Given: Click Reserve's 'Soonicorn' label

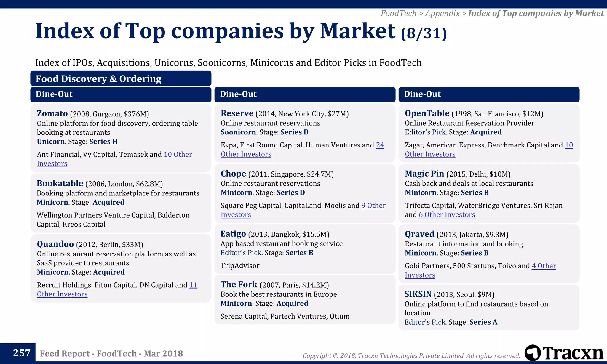Looking at the screenshot, I should (x=238, y=132).
